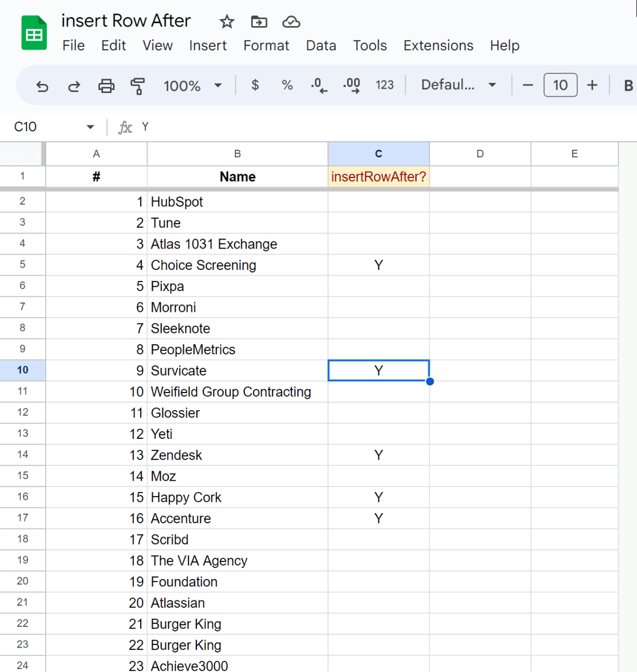Open the Format menu
This screenshot has width=637, height=672.
point(266,46)
